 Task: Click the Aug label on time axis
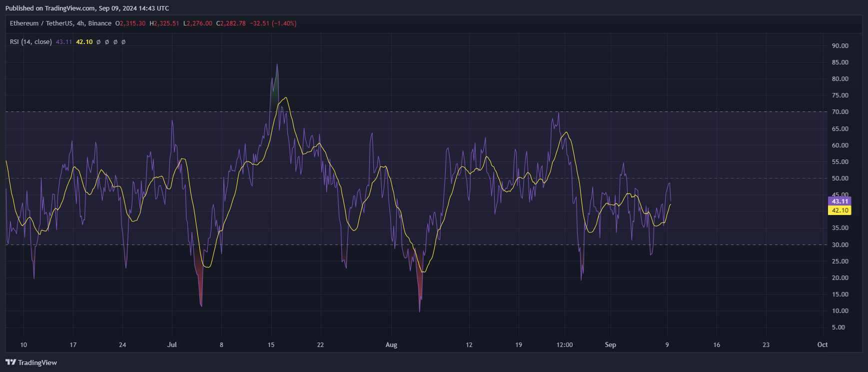(x=391, y=345)
